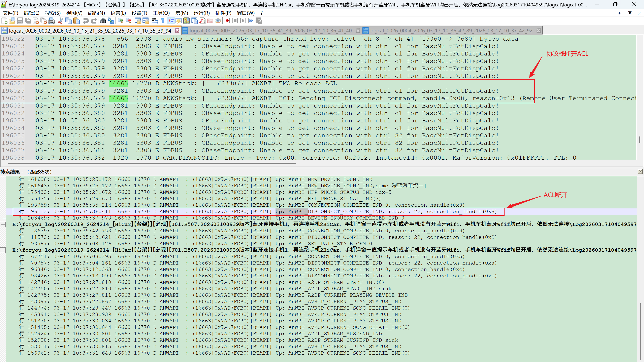Close the logcat_0026_0002 tab
Viewport: 644px width, 362px height.
[x=177, y=31]
